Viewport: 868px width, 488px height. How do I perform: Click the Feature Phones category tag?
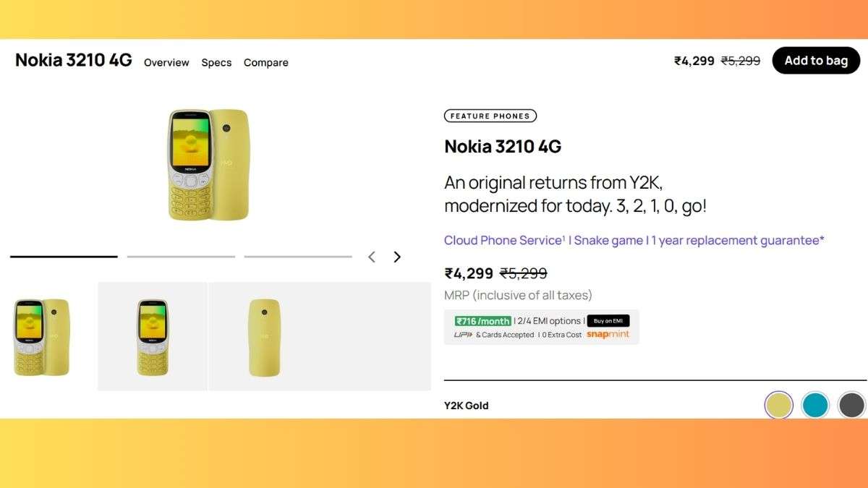490,116
